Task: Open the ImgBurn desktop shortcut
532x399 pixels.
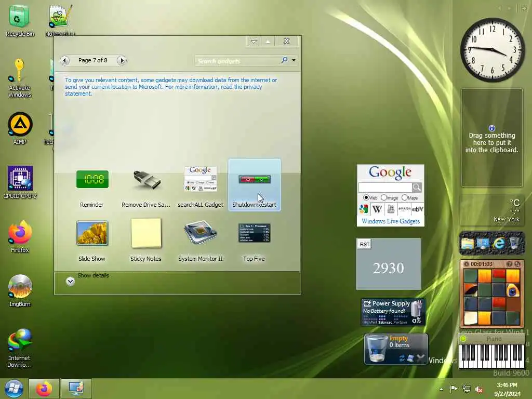Action: [x=20, y=290]
